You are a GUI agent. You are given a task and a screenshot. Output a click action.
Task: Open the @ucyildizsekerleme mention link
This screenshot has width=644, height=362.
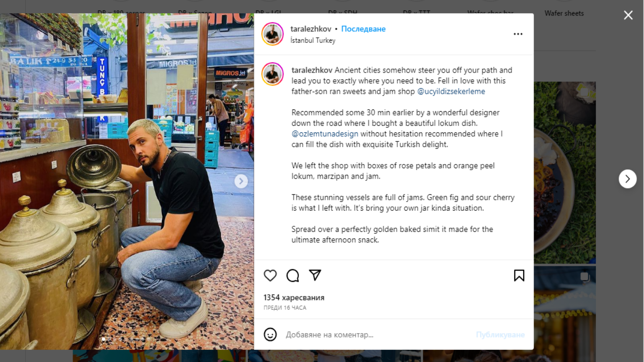(451, 91)
